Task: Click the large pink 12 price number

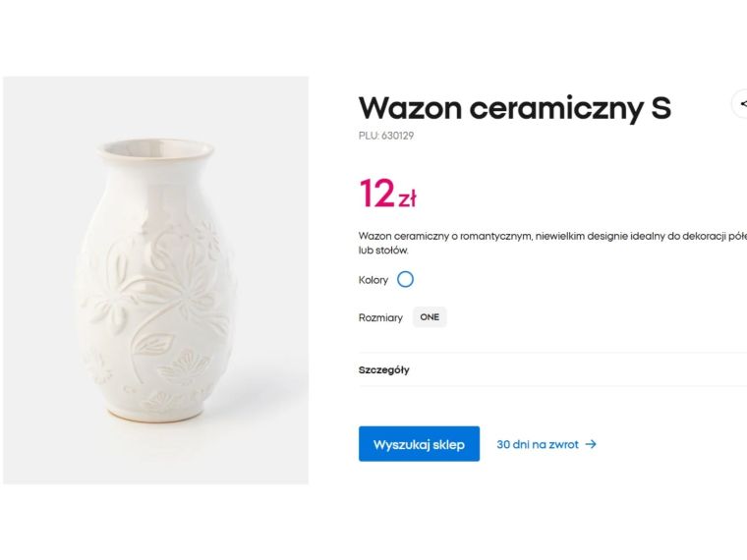Action: click(376, 194)
